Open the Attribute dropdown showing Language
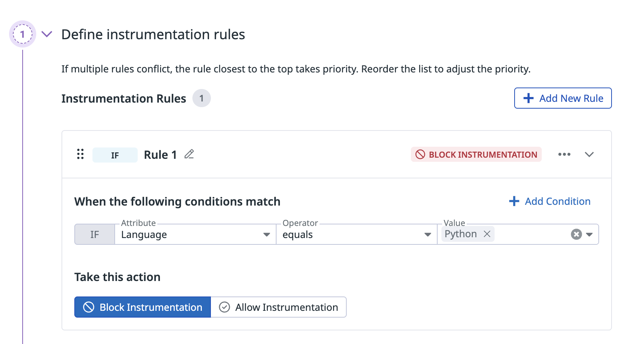This screenshot has width=644, height=344. point(195,235)
